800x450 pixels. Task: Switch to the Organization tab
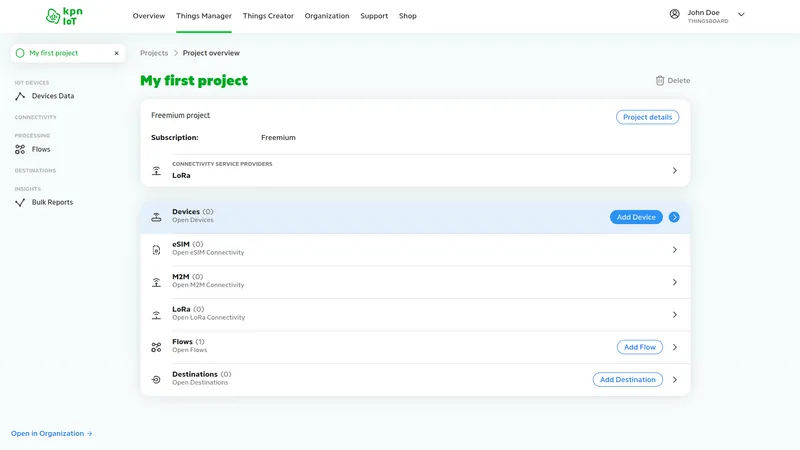tap(327, 16)
